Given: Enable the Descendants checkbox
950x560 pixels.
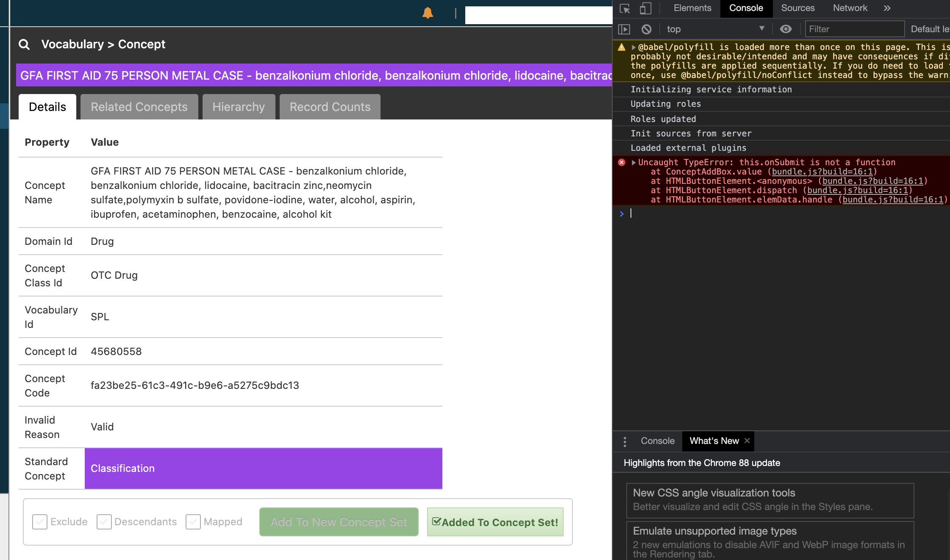Looking at the screenshot, I should point(104,521).
